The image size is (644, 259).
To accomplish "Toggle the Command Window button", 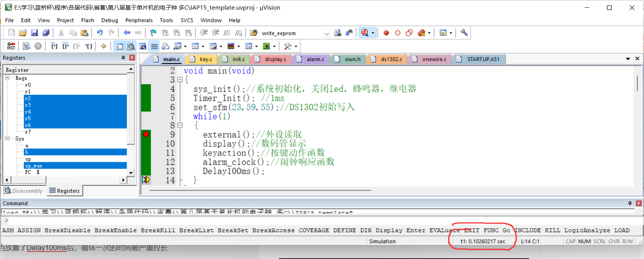I will pyautogui.click(x=120, y=46).
